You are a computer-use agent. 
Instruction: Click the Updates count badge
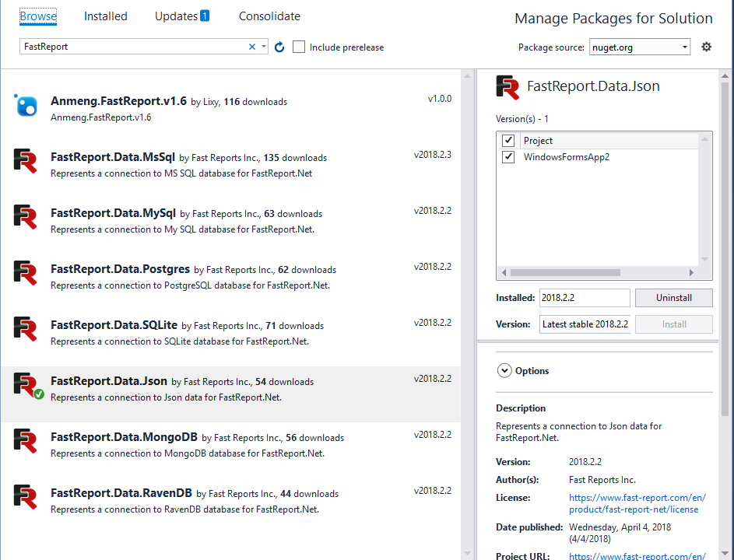(205, 16)
